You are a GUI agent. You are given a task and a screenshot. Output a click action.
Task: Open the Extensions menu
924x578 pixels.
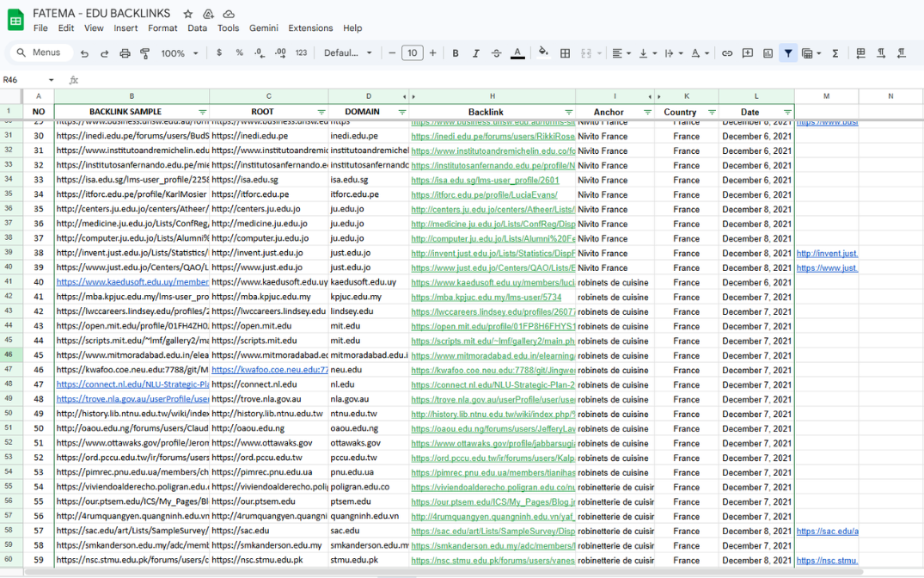[x=310, y=28]
